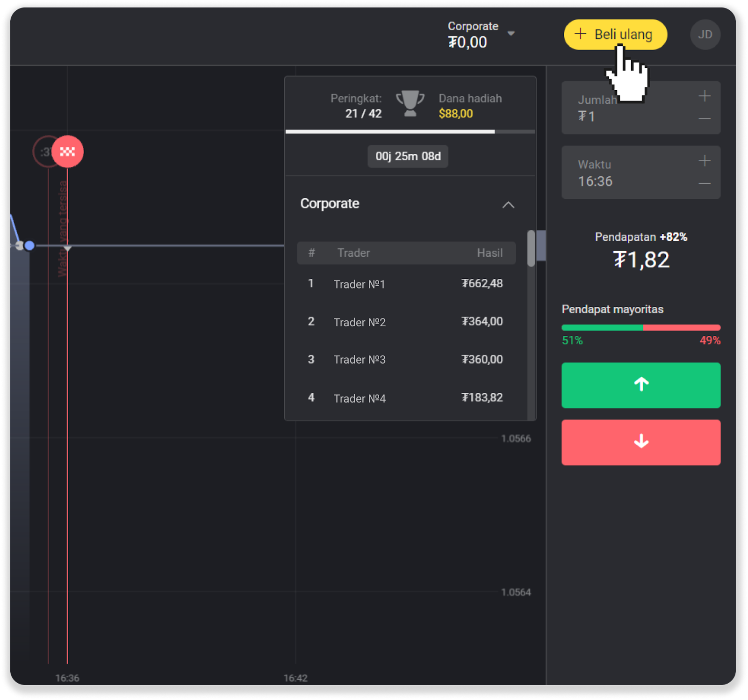Decrease Waktu time with minus
The height and width of the screenshot is (700, 748).
click(x=705, y=183)
